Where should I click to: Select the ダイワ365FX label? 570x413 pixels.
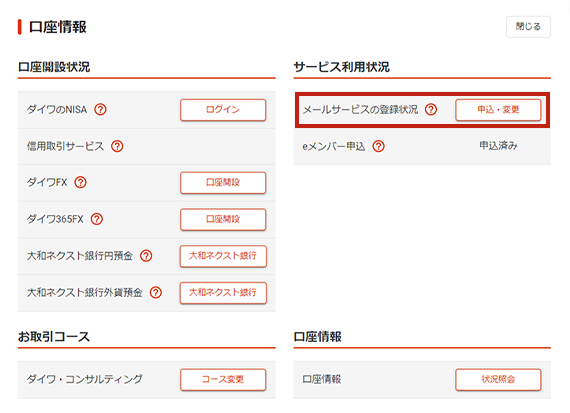pyautogui.click(x=55, y=219)
